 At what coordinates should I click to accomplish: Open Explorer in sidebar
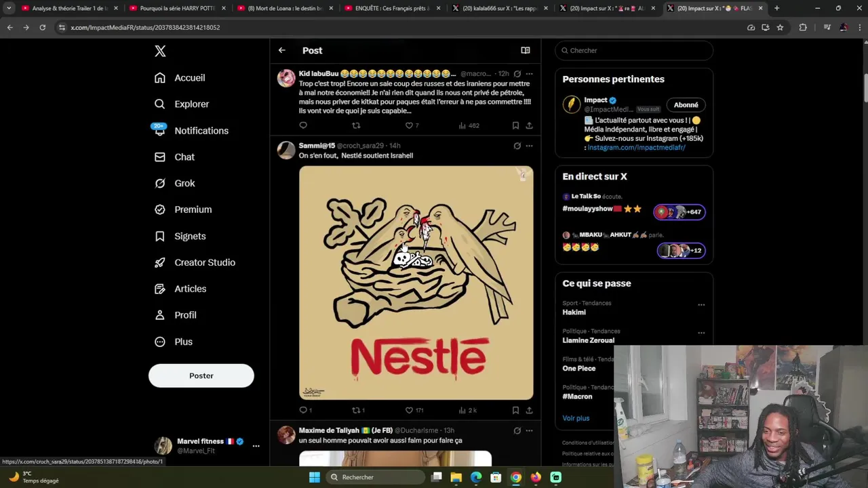point(182,104)
